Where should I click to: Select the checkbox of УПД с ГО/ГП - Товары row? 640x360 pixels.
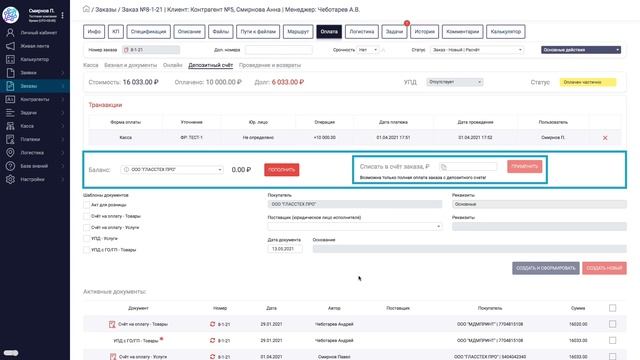[x=612, y=340]
